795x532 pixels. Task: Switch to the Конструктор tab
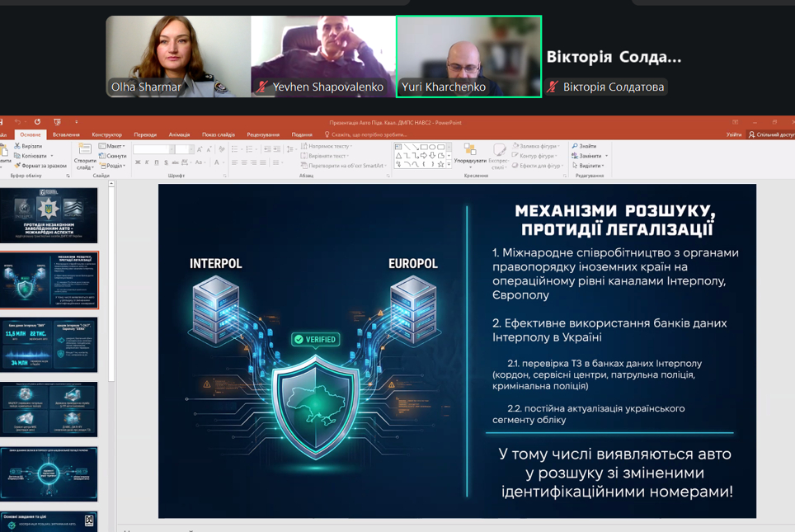tap(106, 135)
